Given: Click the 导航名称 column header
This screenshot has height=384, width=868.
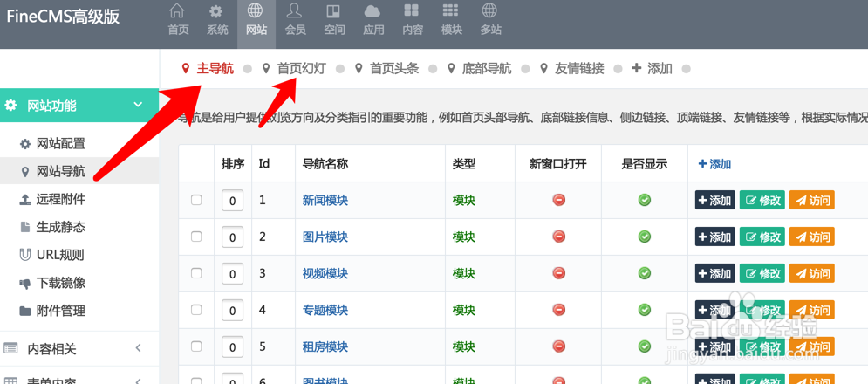Looking at the screenshot, I should [x=325, y=163].
